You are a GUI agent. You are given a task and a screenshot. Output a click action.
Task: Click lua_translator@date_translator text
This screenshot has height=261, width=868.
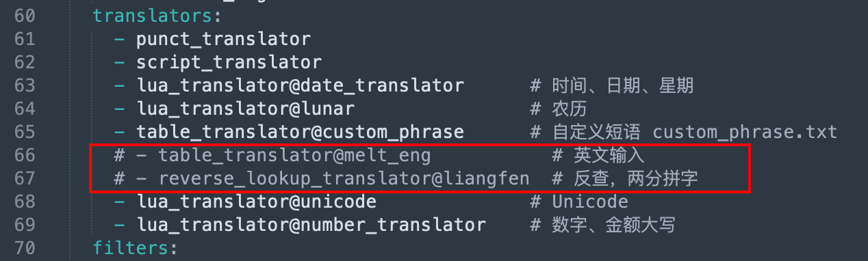point(300,85)
